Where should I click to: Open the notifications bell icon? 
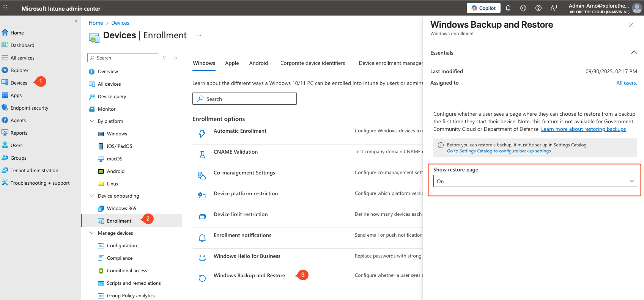coord(508,8)
